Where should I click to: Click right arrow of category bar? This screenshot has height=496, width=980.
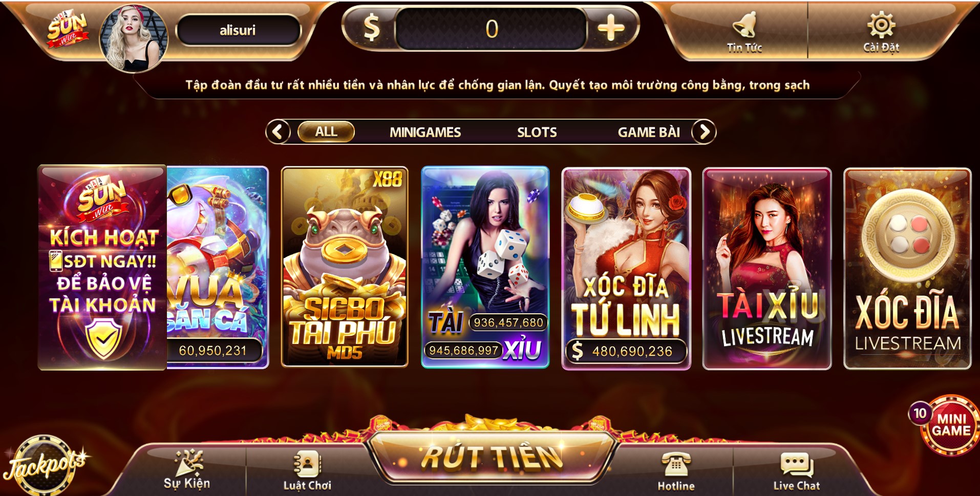click(x=704, y=132)
